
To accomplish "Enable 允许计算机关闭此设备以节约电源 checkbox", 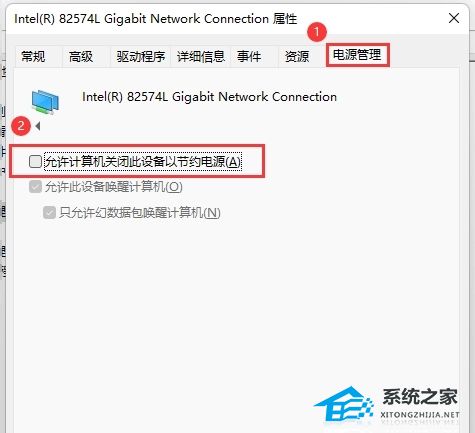I will 35,162.
